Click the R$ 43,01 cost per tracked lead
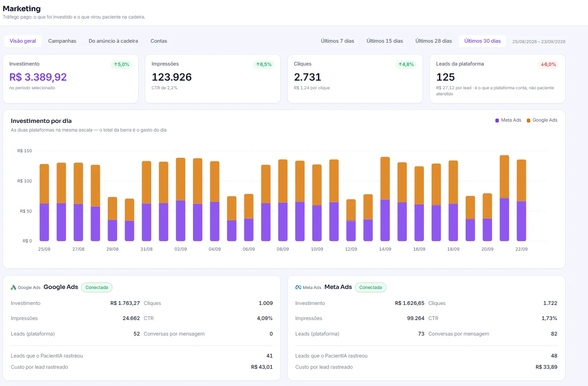 (262, 367)
